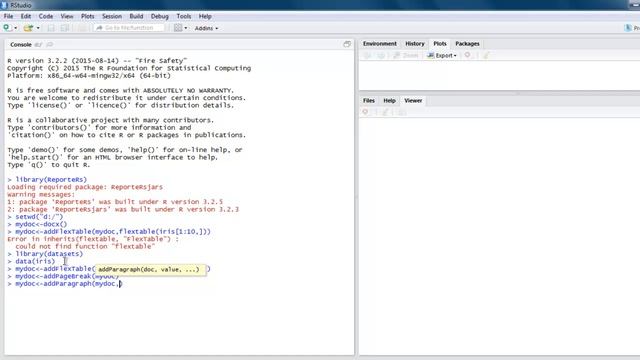Switch to the Help pane tab
This screenshot has width=640, height=360.
[389, 100]
